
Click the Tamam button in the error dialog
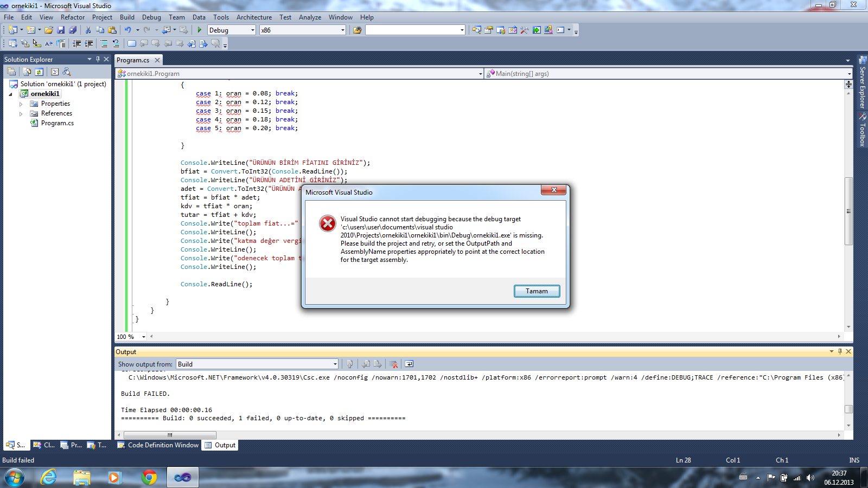(x=537, y=291)
